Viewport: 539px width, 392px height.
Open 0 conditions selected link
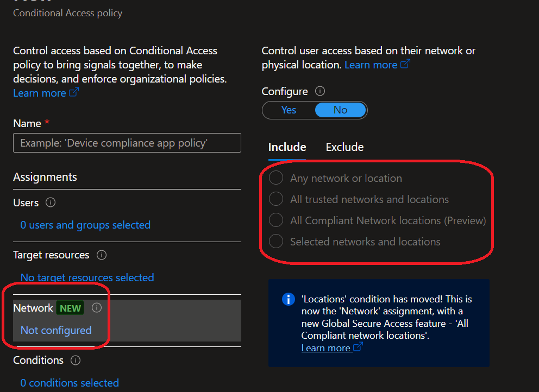click(x=70, y=383)
